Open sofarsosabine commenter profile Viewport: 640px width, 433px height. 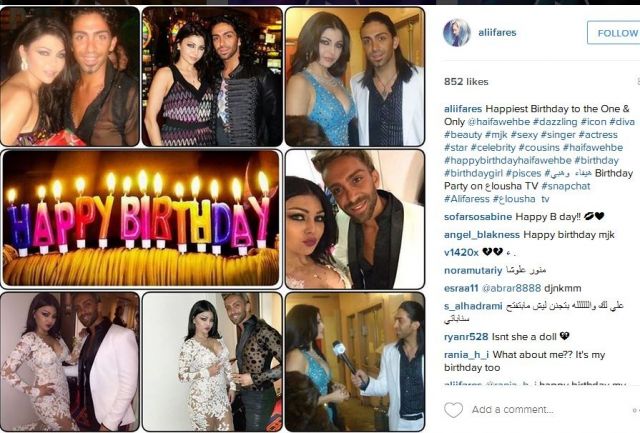(478, 217)
